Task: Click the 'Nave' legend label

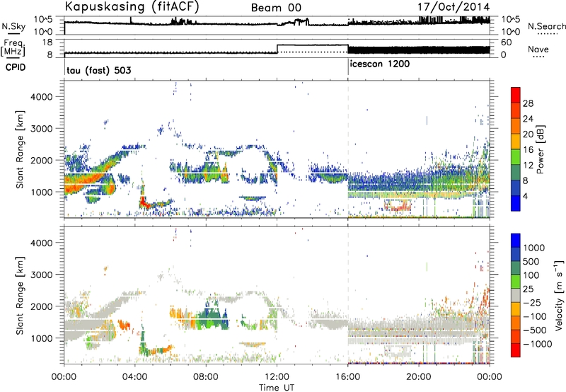Action: click(538, 49)
